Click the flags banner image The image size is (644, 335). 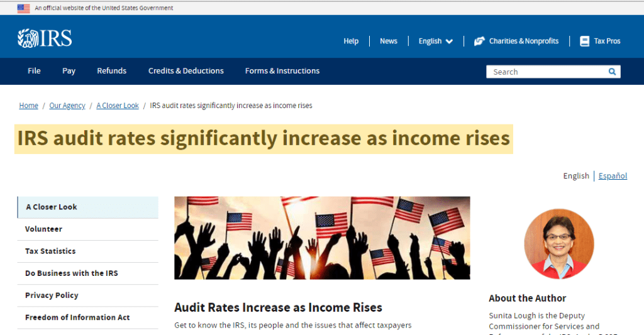322,238
